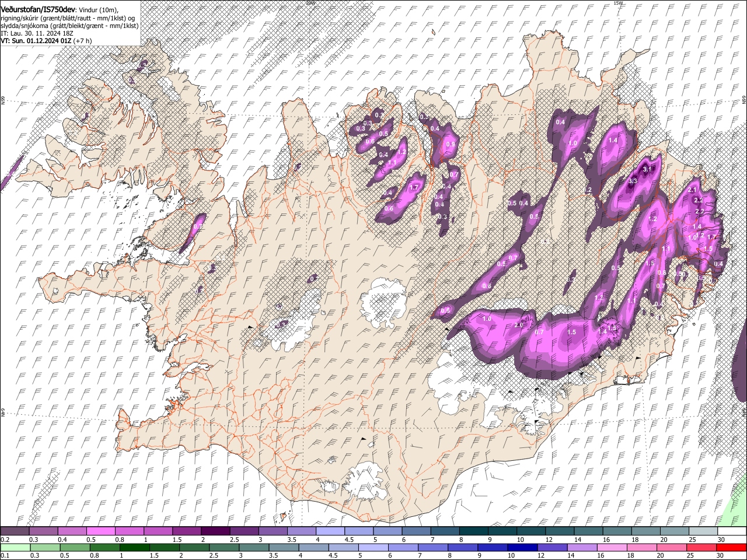This screenshot has height=560, width=747.
Task: Click the rain scale swatch between 4.5 and 5
Action: pos(343,547)
